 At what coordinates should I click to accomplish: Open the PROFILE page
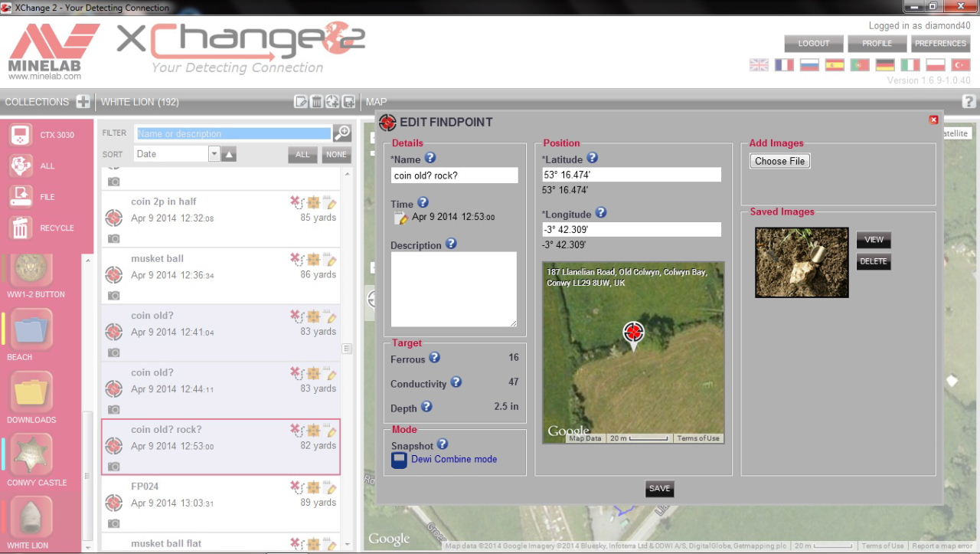[877, 44]
